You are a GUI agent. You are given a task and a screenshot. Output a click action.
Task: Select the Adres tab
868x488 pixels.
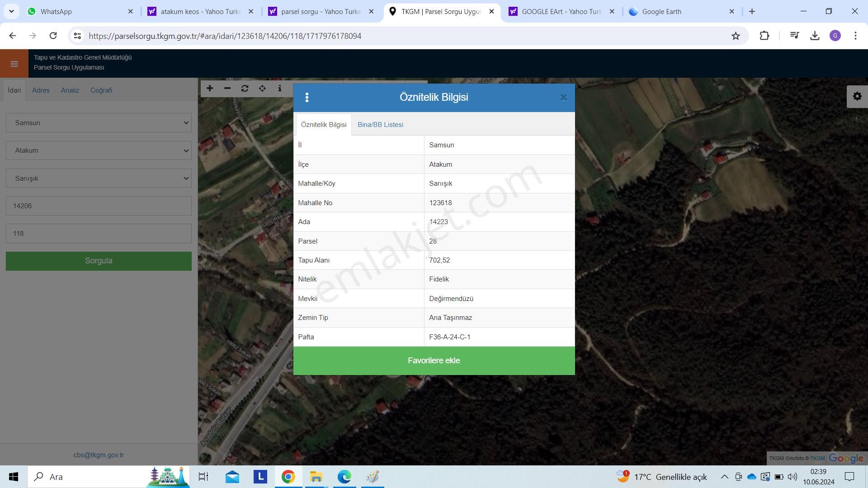[41, 90]
